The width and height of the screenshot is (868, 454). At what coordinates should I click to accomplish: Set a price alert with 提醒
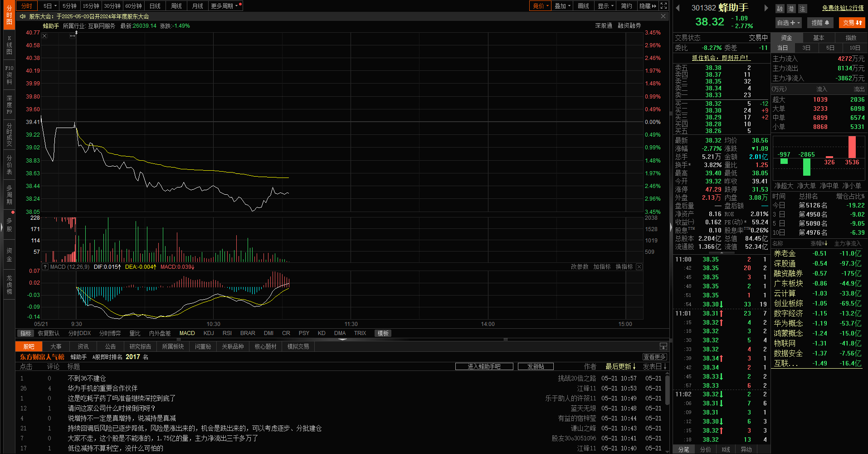click(820, 23)
